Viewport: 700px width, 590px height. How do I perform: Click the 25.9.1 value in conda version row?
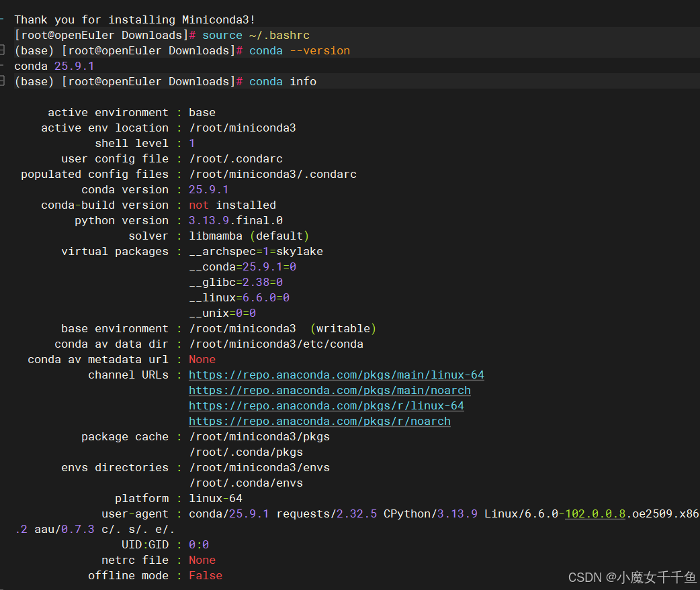coord(208,189)
